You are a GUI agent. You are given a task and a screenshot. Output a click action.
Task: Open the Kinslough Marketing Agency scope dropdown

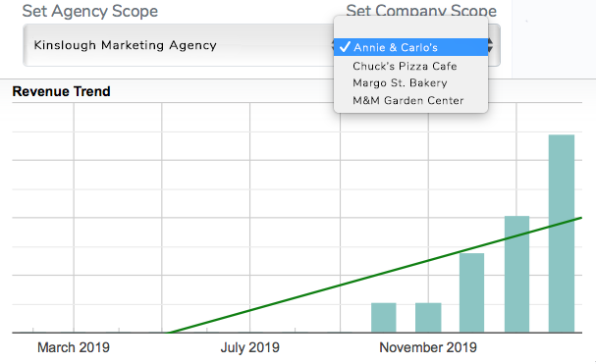pos(178,45)
